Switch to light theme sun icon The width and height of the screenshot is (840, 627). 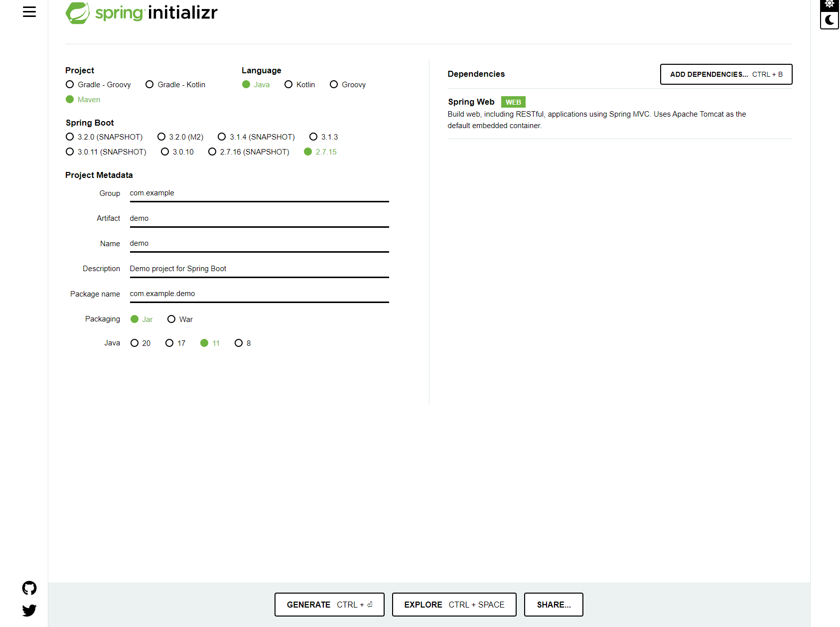pyautogui.click(x=830, y=4)
